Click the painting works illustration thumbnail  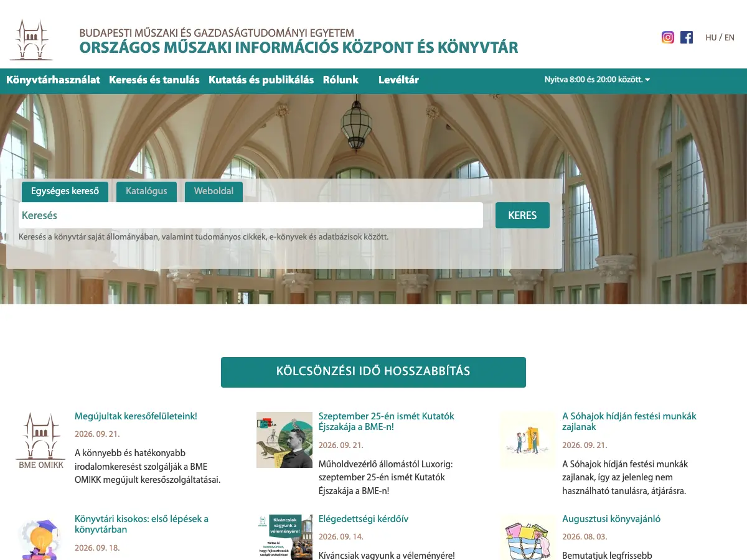pyautogui.click(x=528, y=439)
